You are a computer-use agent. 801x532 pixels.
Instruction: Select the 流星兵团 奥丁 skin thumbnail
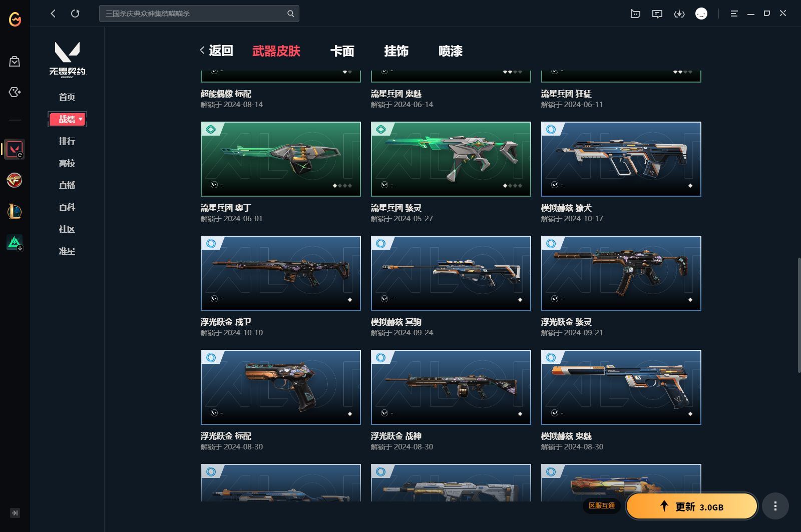coord(280,159)
